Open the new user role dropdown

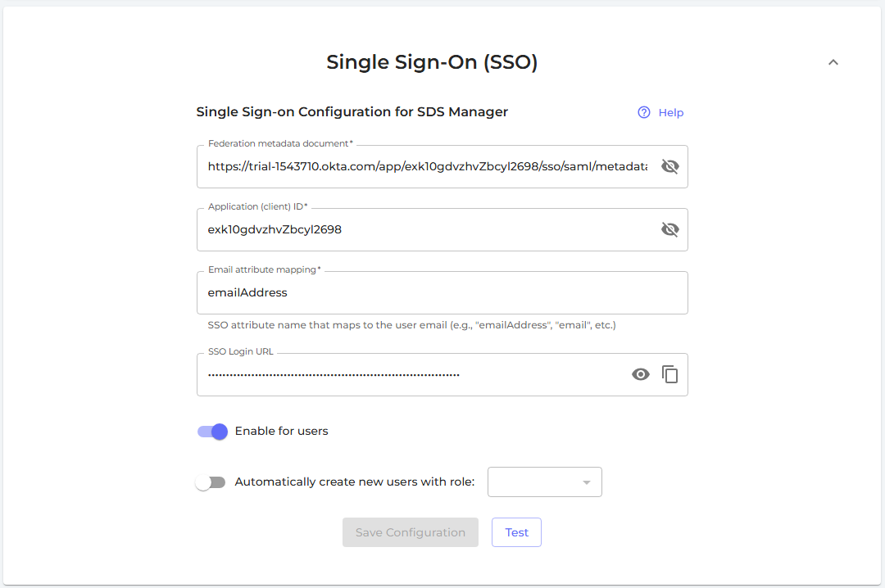pos(545,482)
